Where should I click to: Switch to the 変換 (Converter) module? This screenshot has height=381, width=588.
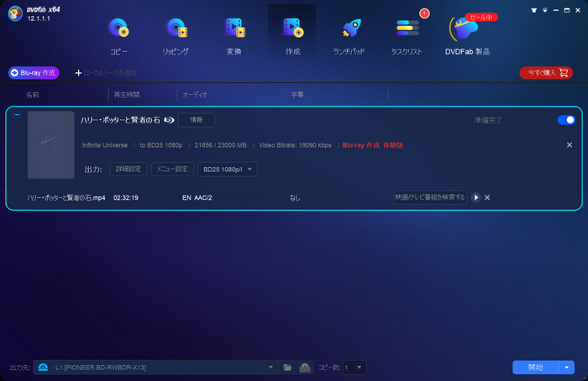tap(234, 36)
